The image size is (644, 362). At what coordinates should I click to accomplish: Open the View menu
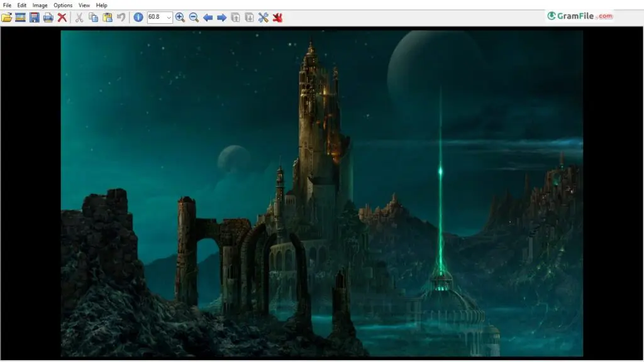(x=84, y=5)
